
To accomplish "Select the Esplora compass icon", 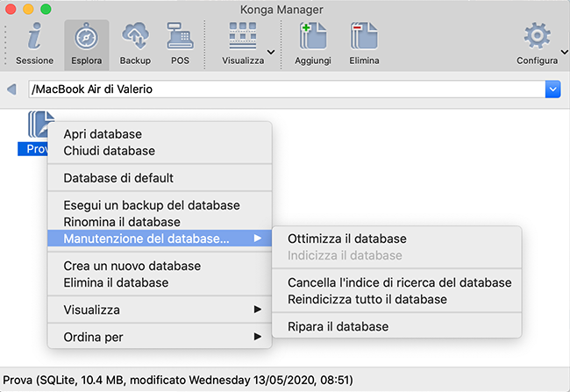I will (86, 37).
